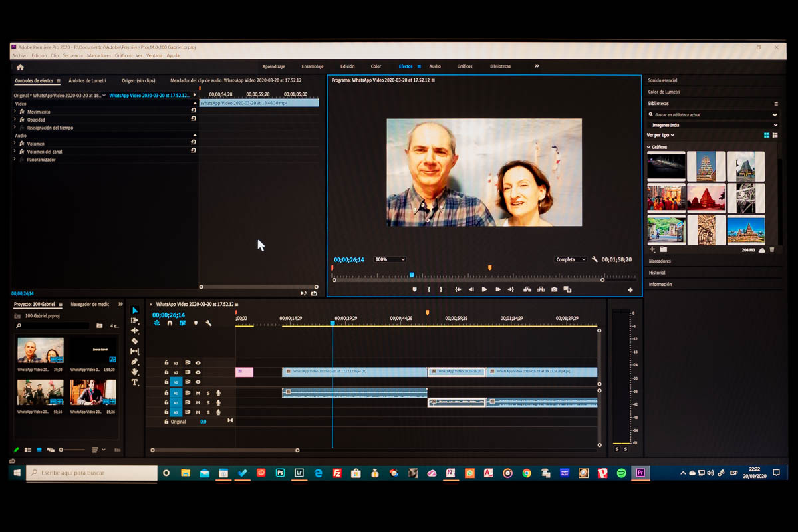Viewport: 798px width, 532px height.
Task: Select the Selection tool arrow
Action: (x=135, y=311)
